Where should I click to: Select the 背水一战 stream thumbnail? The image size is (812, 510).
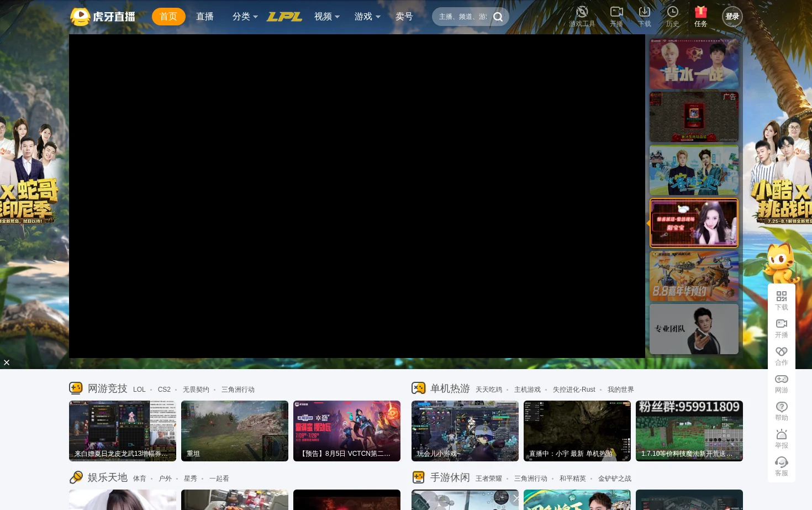click(x=694, y=64)
